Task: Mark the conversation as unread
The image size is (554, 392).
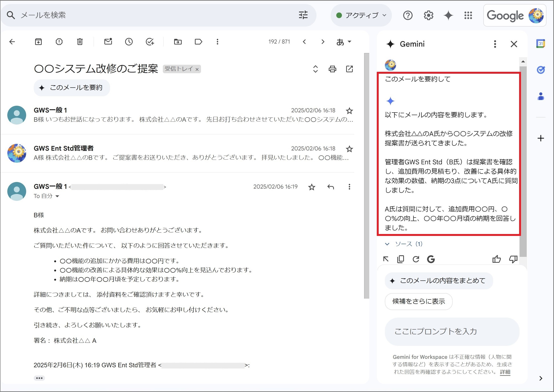Action: [108, 41]
